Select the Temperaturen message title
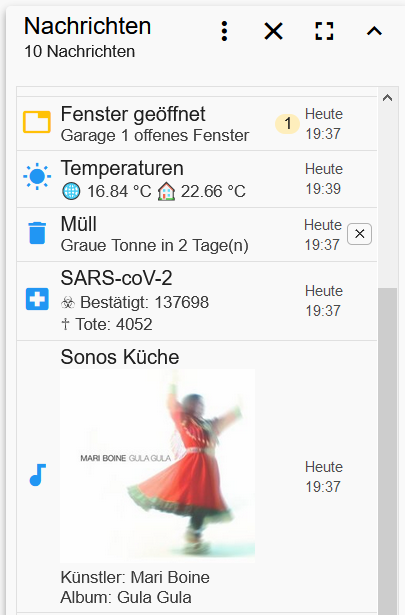405x615 pixels. [122, 168]
